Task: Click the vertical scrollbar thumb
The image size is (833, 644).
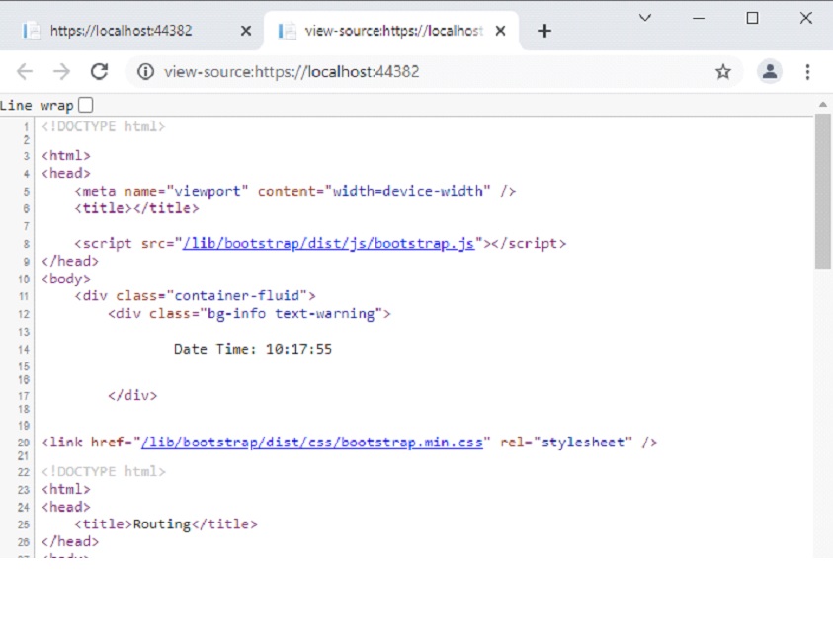Action: [823, 192]
